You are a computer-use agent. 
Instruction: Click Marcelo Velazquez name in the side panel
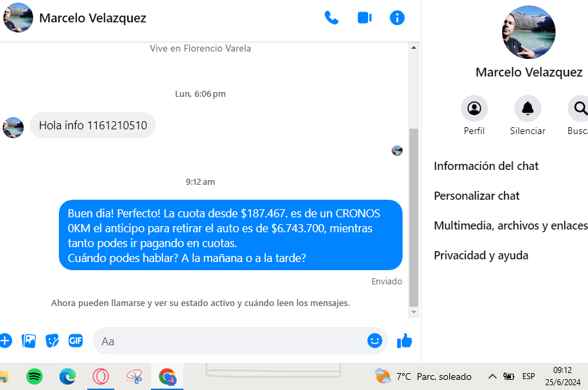point(529,72)
